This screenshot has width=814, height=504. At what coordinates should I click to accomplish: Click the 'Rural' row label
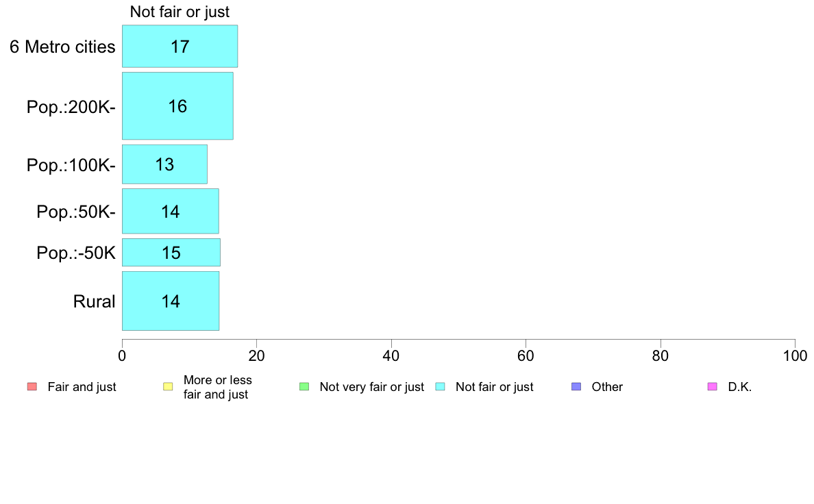[94, 301]
